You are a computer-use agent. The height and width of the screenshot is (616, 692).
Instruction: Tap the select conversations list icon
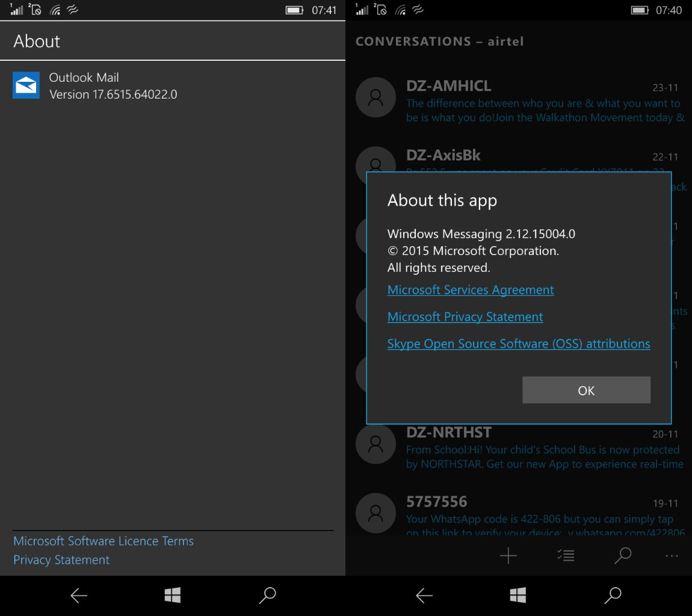point(566,556)
